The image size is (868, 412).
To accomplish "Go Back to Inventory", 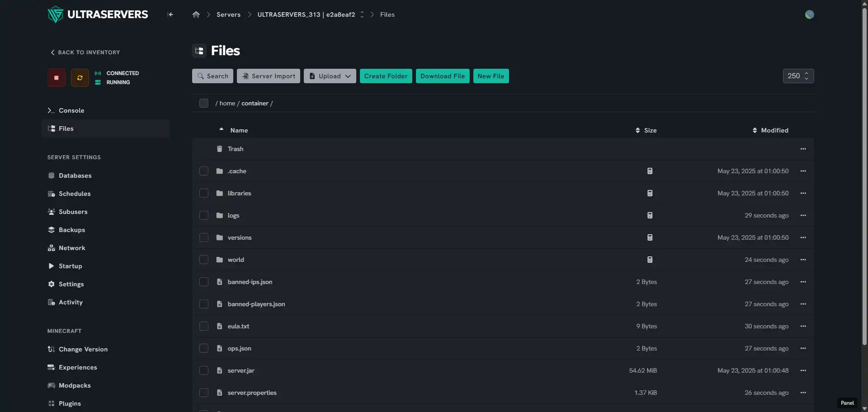I will click(85, 52).
